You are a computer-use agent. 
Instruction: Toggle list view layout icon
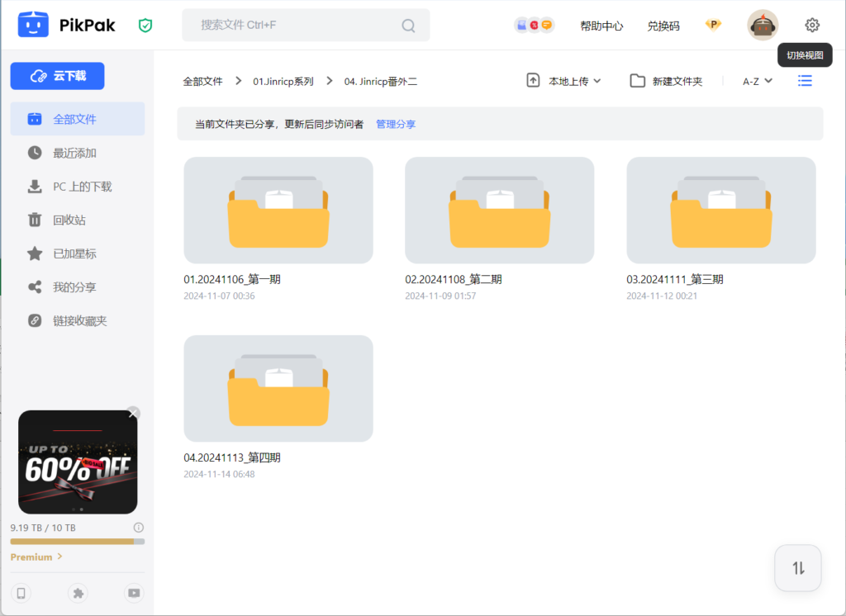pyautogui.click(x=805, y=81)
